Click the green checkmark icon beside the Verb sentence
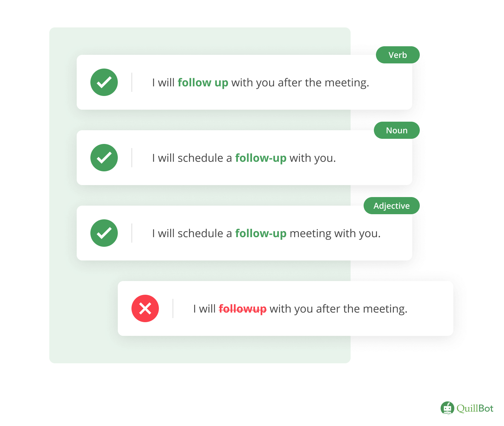Image resolution: width=504 pixels, height=426 pixels. (x=104, y=82)
